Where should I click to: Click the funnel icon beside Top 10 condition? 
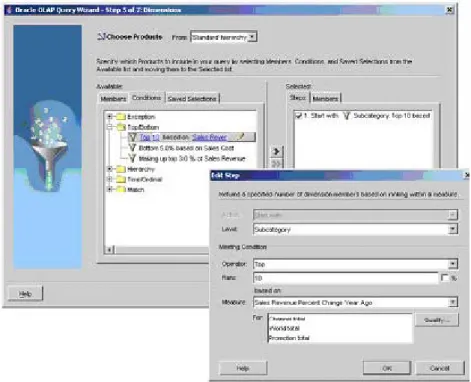tap(133, 137)
